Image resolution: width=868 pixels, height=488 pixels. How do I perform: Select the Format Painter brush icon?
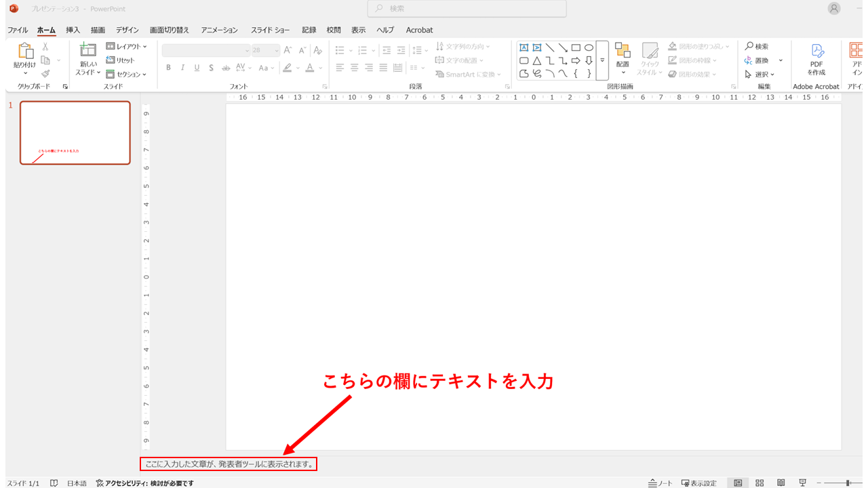45,74
